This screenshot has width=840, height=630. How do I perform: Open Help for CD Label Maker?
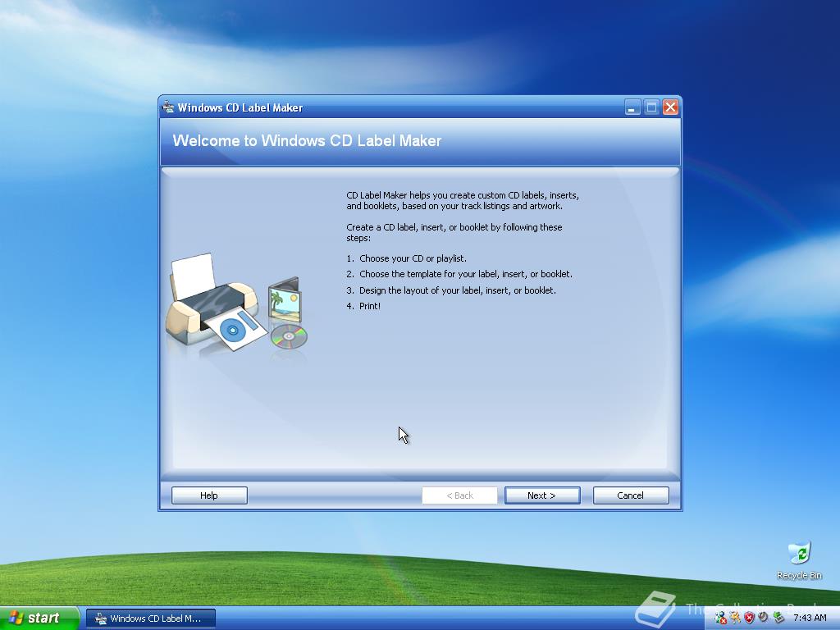coord(209,495)
